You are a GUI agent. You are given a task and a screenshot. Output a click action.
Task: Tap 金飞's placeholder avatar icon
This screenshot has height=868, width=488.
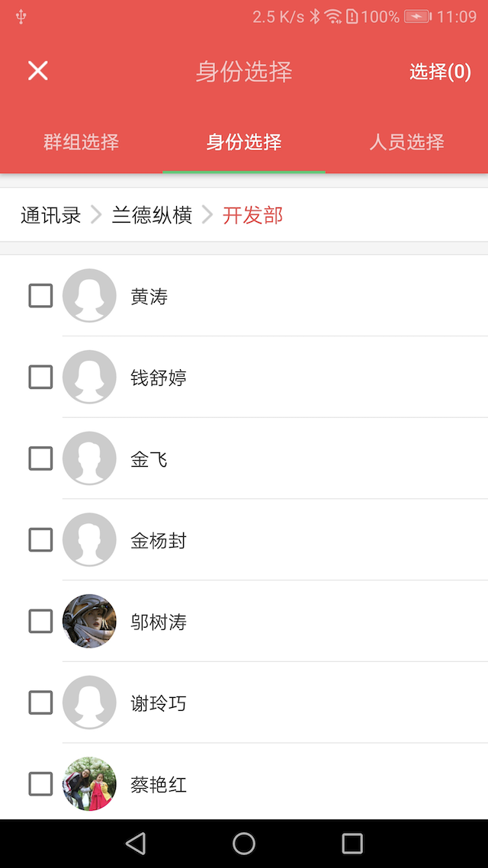(89, 458)
